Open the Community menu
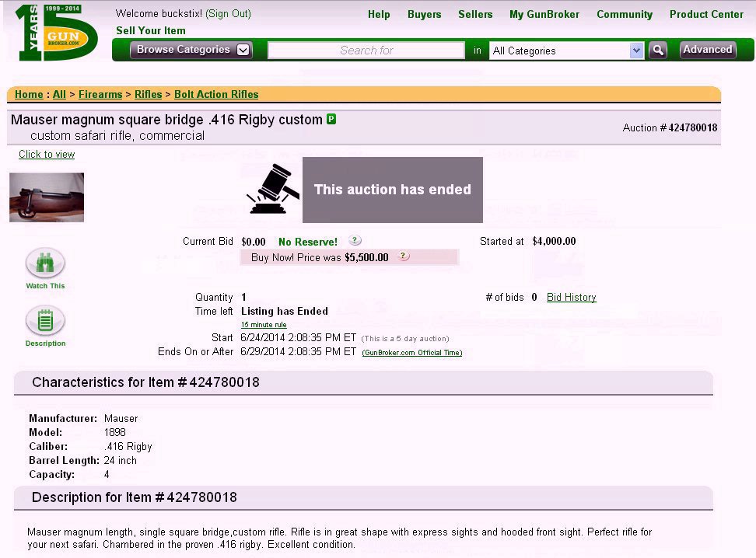The image size is (756, 558). point(625,15)
